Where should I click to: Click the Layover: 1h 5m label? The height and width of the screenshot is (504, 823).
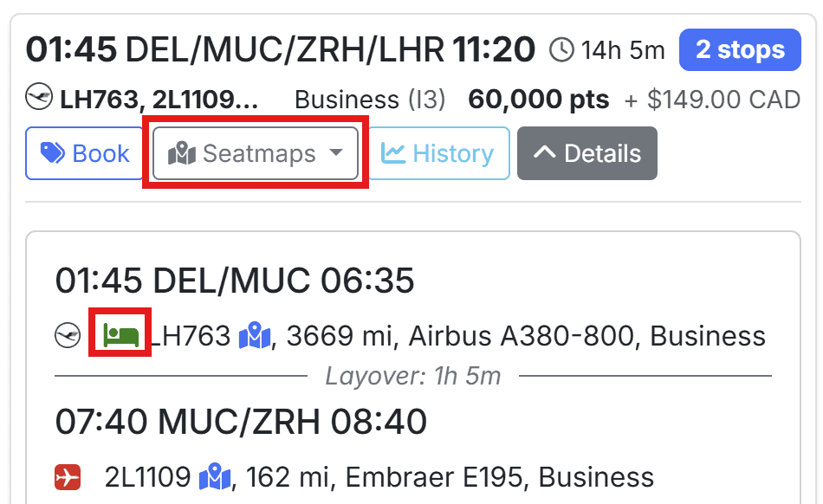(x=412, y=377)
